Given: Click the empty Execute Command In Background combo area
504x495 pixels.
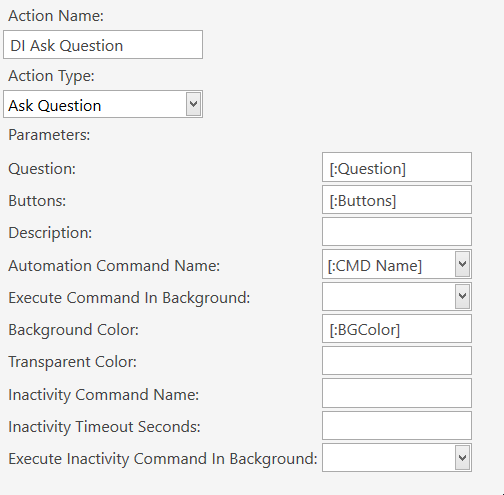Looking at the screenshot, I should pyautogui.click(x=389, y=296).
